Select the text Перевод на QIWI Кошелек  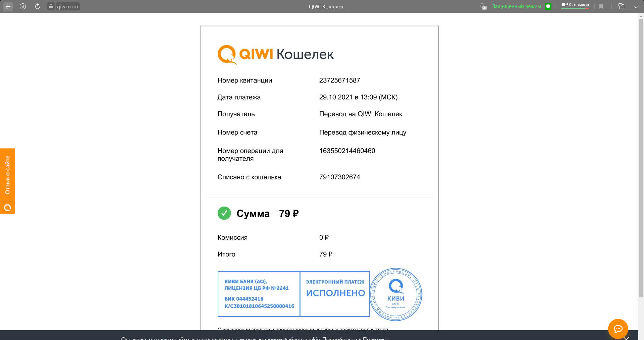[x=361, y=114]
